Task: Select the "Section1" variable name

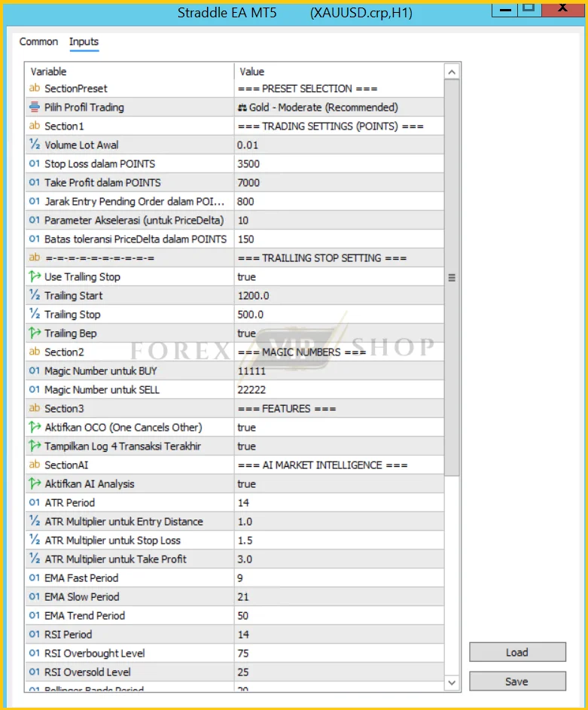Action: coord(64,126)
